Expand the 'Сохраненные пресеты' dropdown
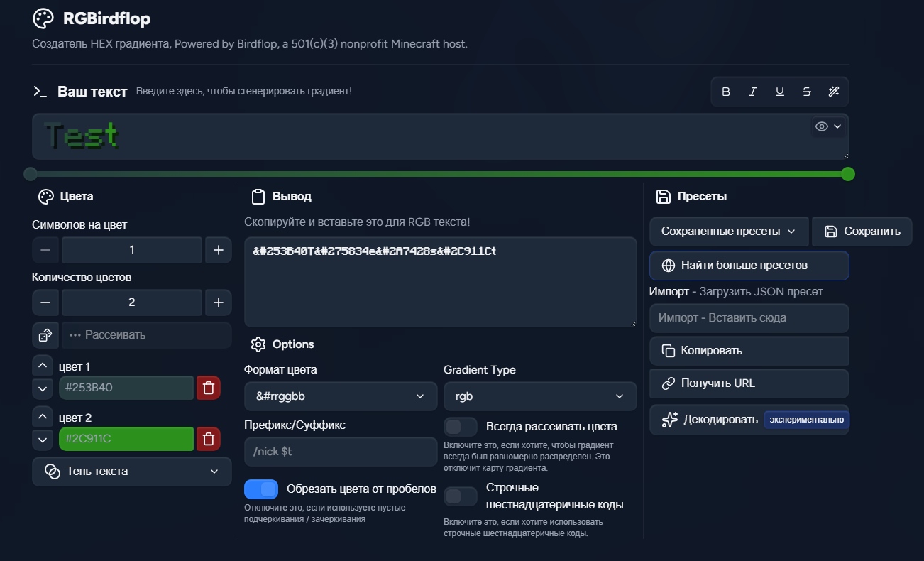The height and width of the screenshot is (561, 924). pyautogui.click(x=729, y=232)
